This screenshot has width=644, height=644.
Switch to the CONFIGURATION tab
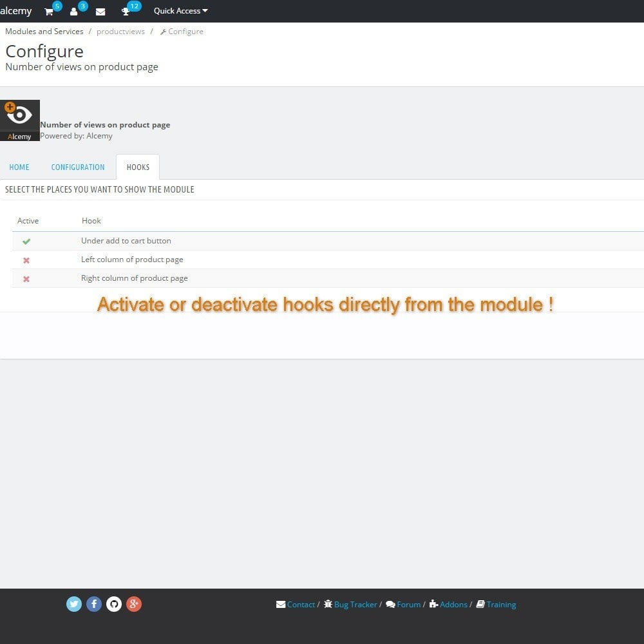tap(78, 167)
